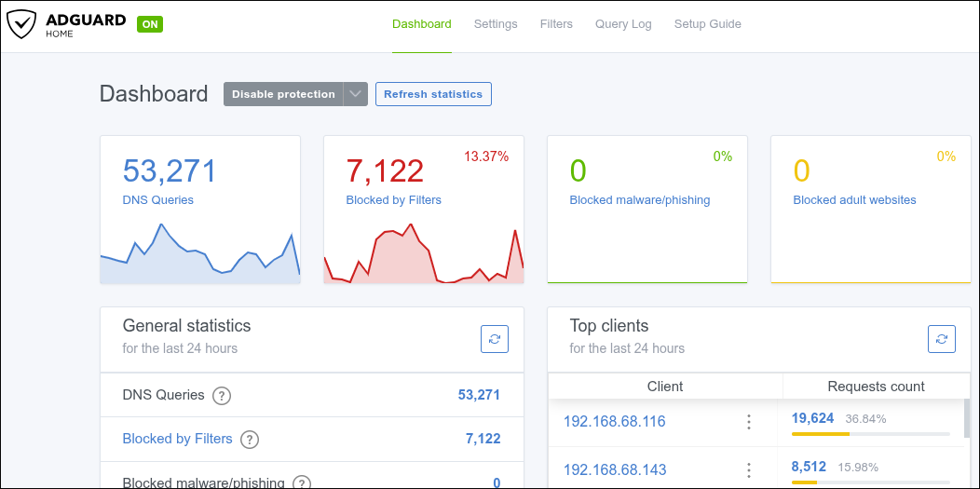Click the 19,624 request count
Image resolution: width=980 pixels, height=489 pixels.
coord(812,418)
